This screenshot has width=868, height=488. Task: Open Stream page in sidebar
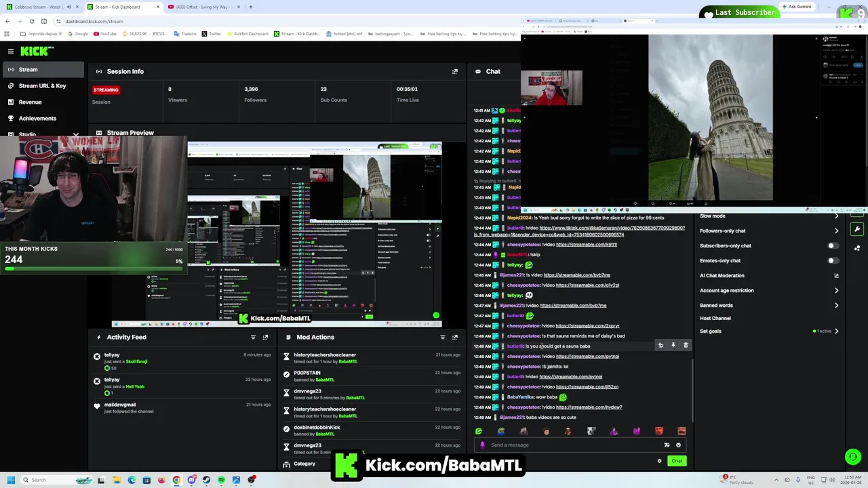42,69
